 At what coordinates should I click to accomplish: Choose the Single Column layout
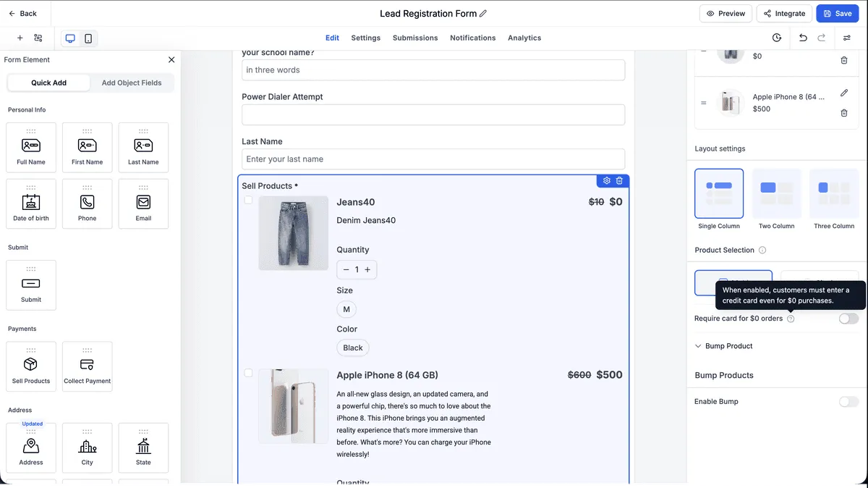[x=719, y=193]
